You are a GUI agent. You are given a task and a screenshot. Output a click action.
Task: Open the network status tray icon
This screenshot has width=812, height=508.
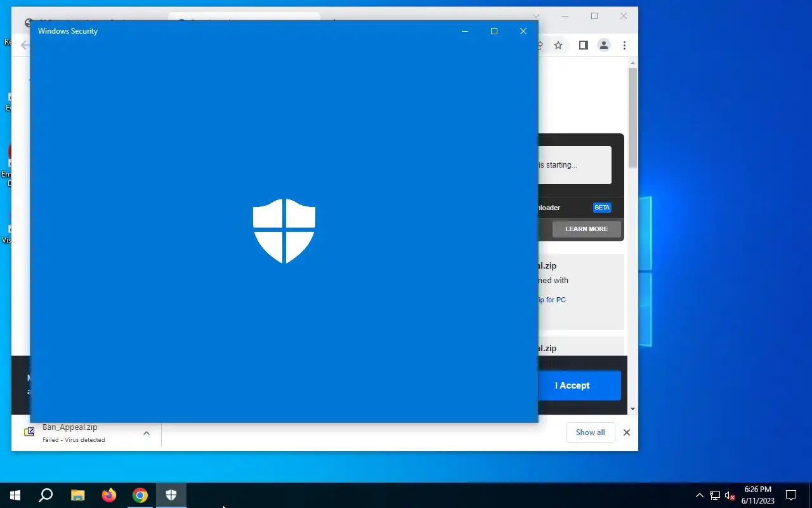715,495
